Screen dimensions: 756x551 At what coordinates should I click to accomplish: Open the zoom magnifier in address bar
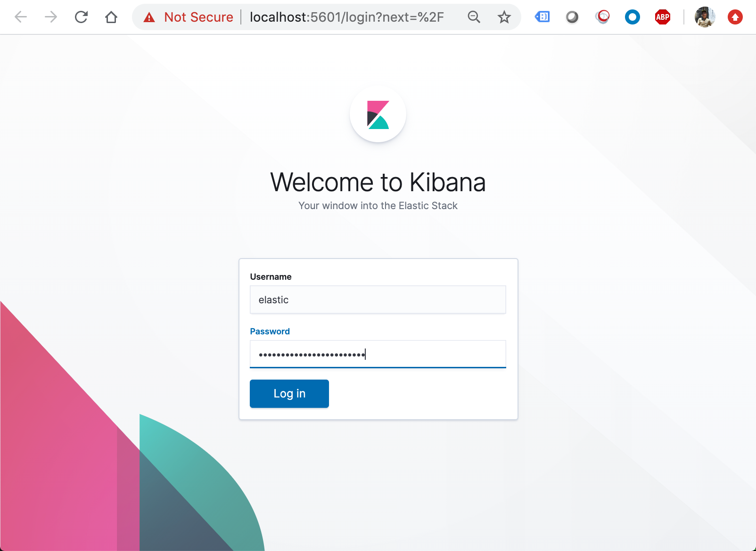pos(474,17)
